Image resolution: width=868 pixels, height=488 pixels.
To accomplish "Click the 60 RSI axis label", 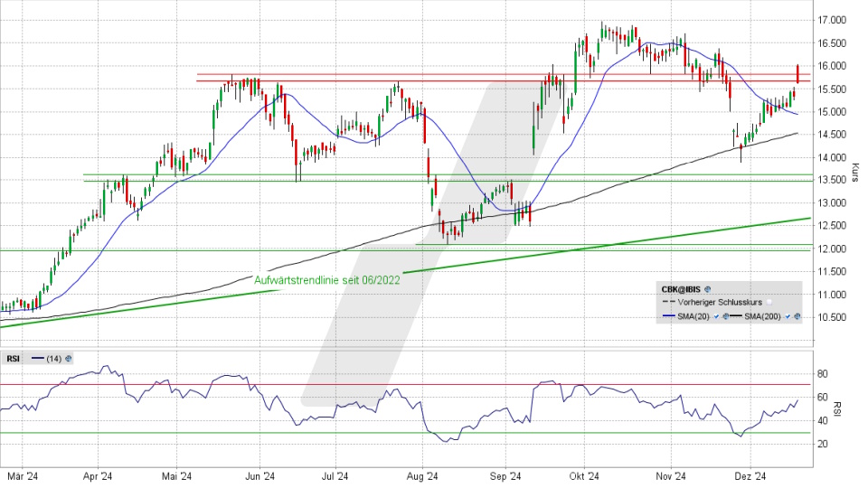I will [823, 398].
